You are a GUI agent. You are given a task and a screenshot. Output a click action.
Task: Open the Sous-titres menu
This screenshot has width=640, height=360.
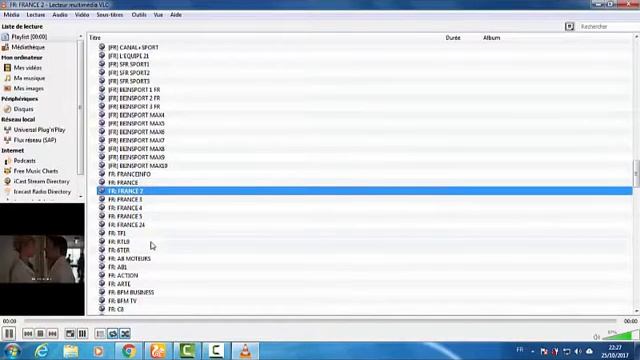(110, 15)
